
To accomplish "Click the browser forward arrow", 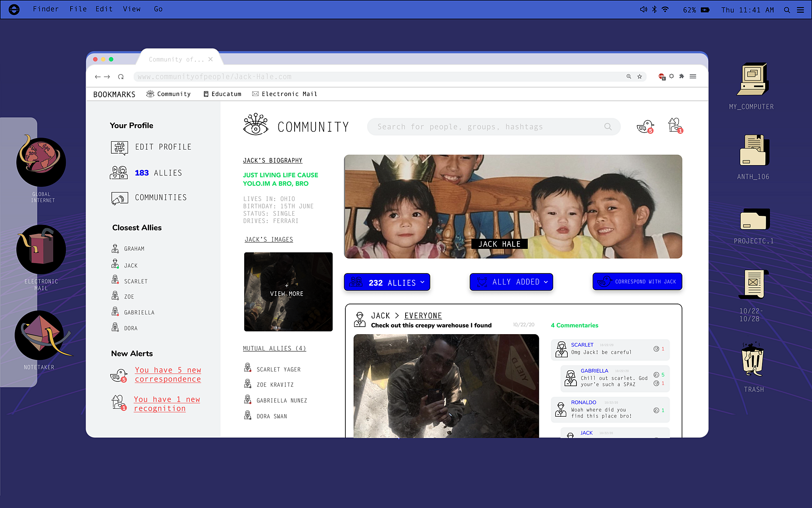I will coord(107,77).
